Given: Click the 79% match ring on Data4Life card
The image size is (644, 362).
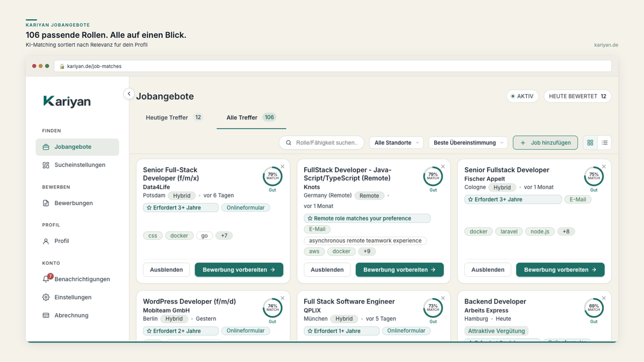Looking at the screenshot, I should point(272,176).
